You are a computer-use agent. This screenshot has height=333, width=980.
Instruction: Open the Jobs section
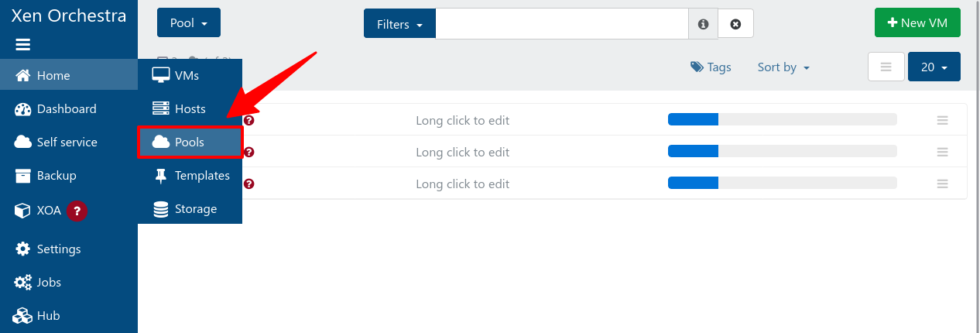coord(49,282)
